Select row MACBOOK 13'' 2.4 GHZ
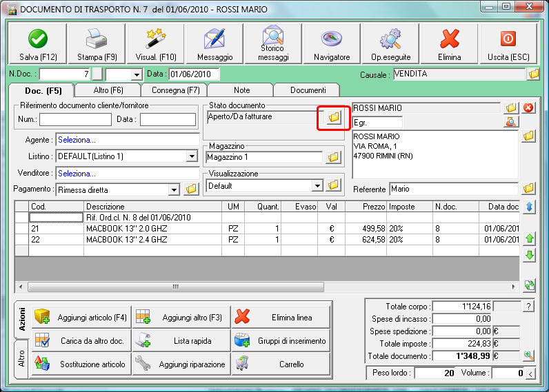 pyautogui.click(x=267, y=240)
